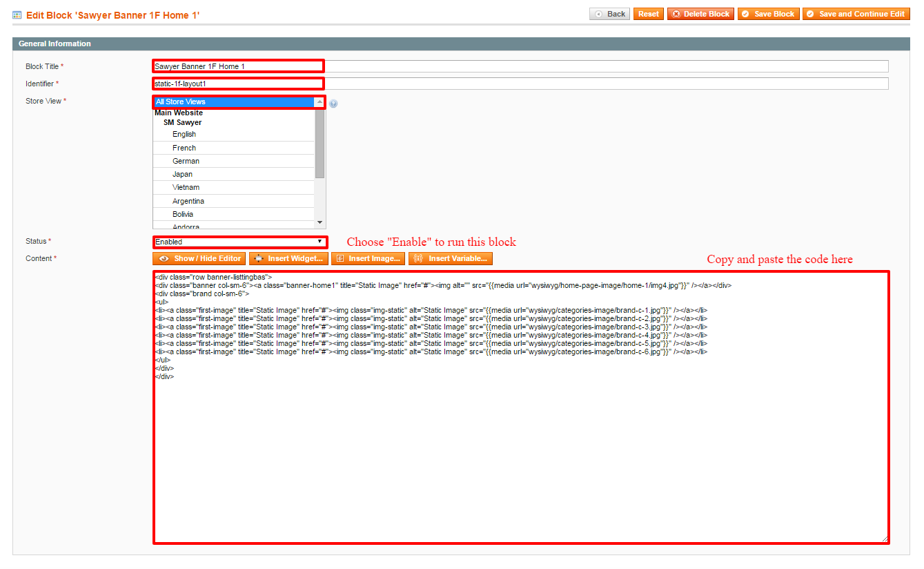The height and width of the screenshot is (569, 924).
Task: Click the grid icon beside Edit Block title
Action: pos(17,15)
